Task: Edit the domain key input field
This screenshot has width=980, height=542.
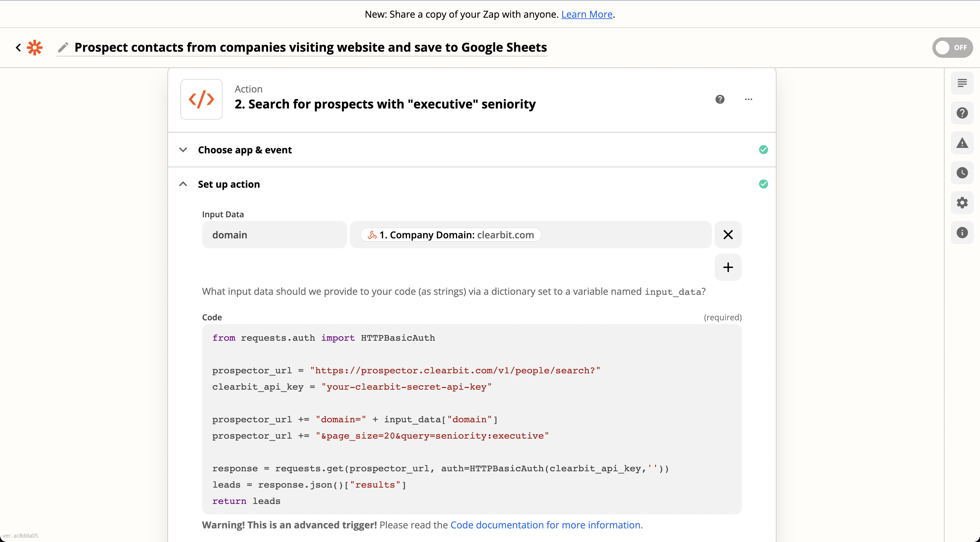Action: click(274, 235)
